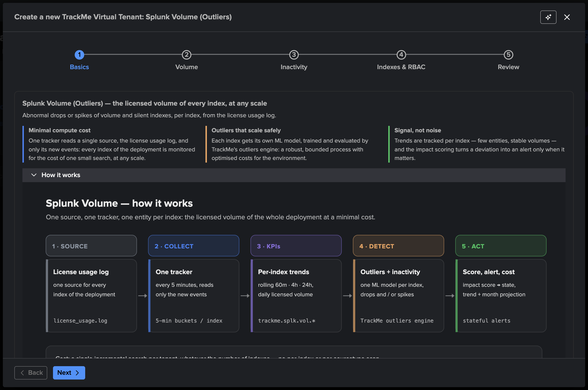Click the 3 · KPIs stage header

pos(296,246)
